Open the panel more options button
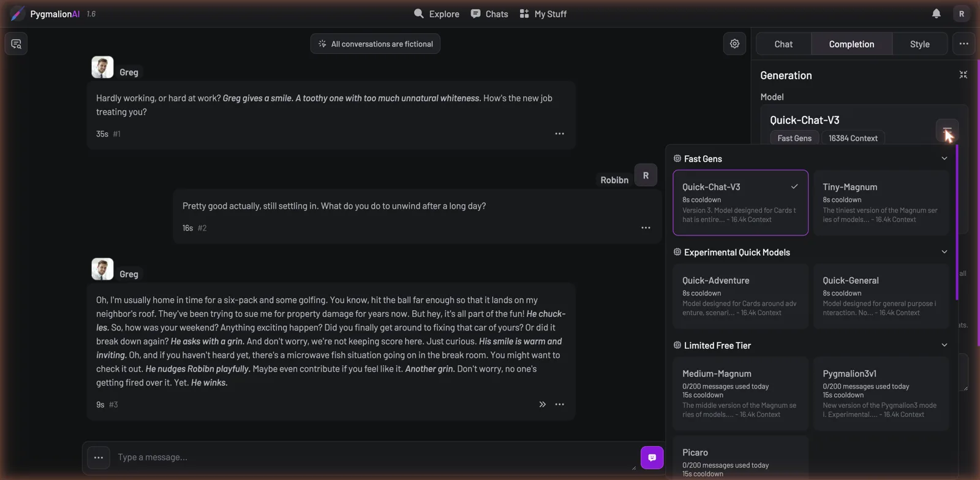The image size is (980, 480). (963, 44)
